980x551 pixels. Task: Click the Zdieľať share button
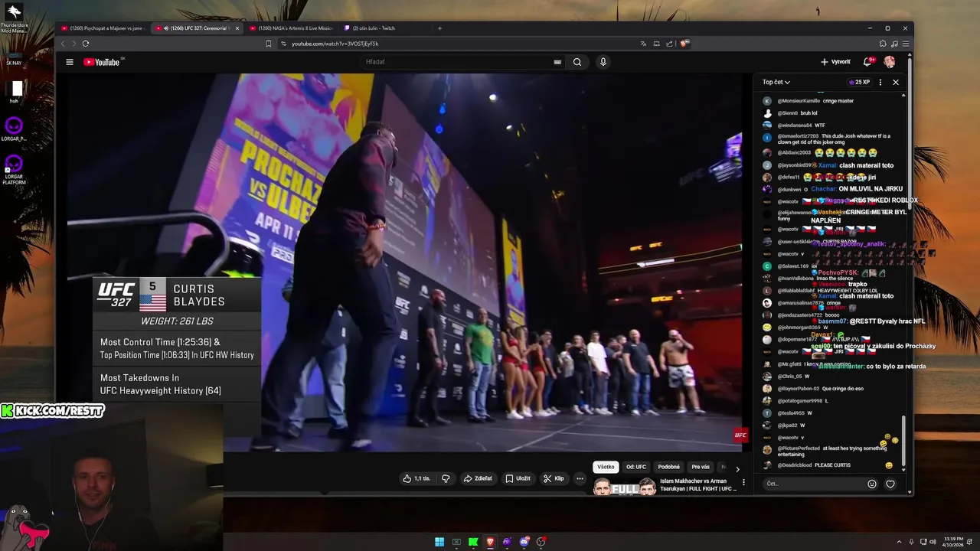pos(478,478)
